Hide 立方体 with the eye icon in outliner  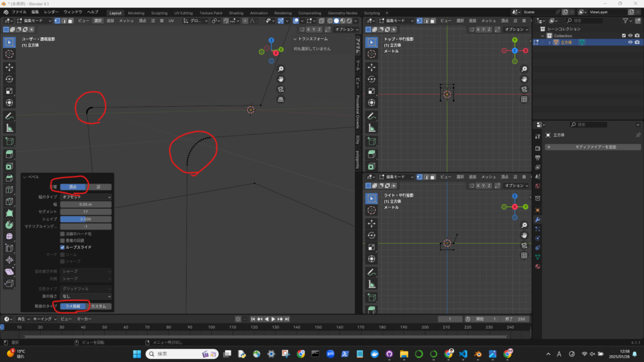[x=630, y=42]
